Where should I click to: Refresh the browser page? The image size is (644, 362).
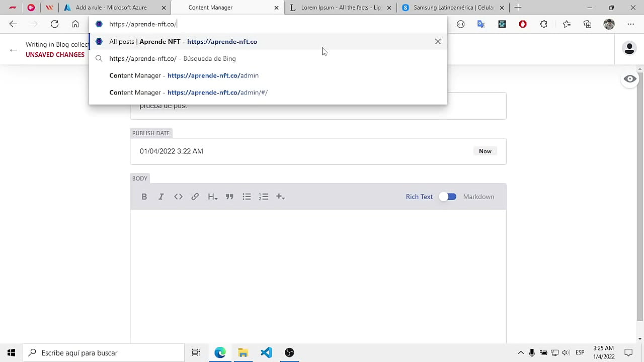click(x=54, y=24)
